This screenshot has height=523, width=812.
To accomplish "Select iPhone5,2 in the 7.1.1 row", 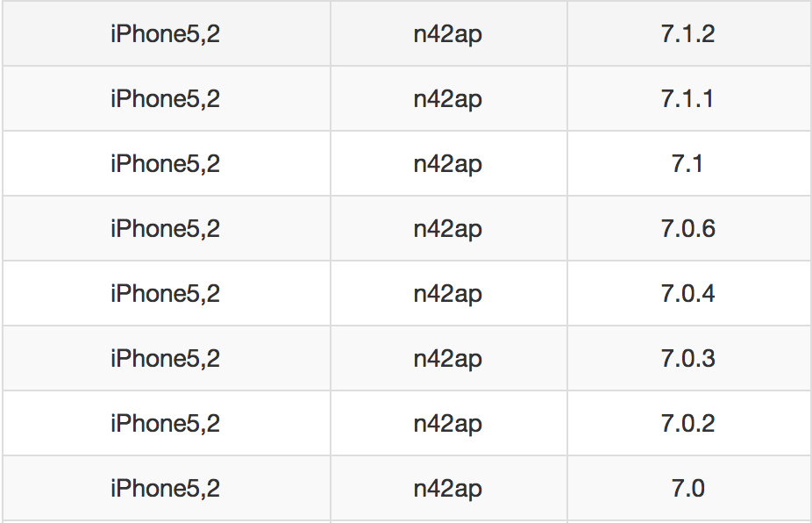I will (165, 99).
